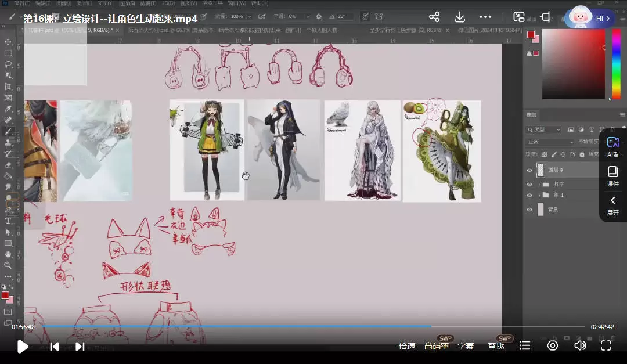Image resolution: width=627 pixels, height=364 pixels.
Task: Select the Rectangular Marquee tool
Action: tap(8, 53)
